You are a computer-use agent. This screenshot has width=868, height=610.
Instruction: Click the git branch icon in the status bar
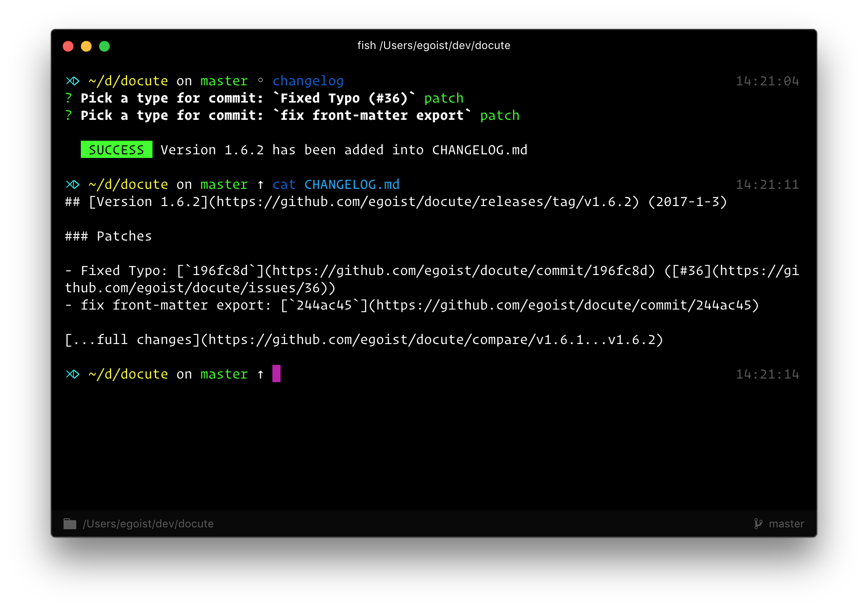point(758,524)
